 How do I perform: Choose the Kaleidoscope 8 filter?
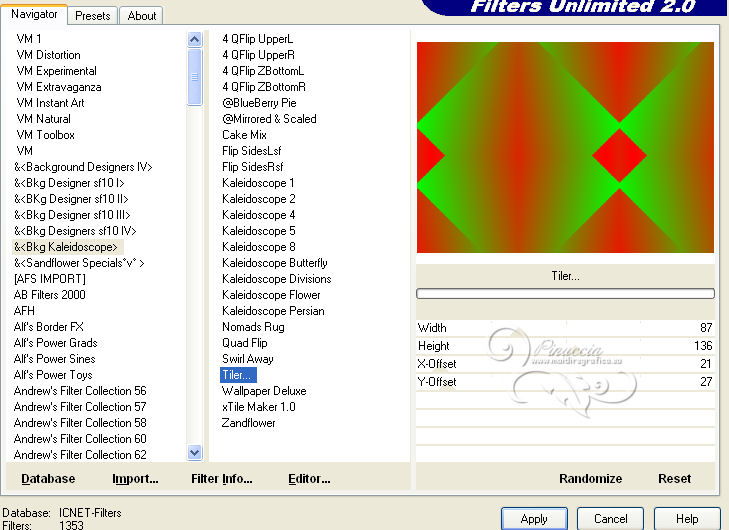tap(258, 247)
